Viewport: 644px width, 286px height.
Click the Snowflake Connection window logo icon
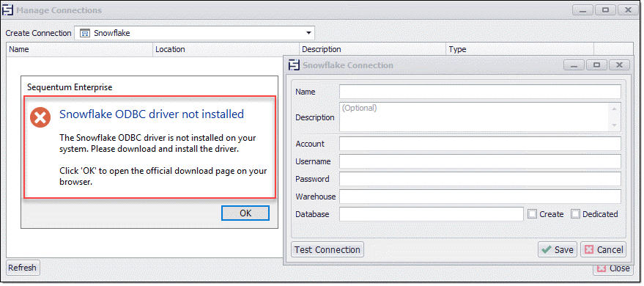(294, 65)
